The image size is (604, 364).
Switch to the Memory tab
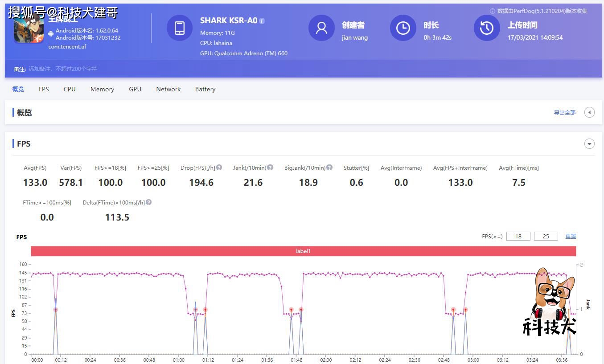(x=102, y=89)
